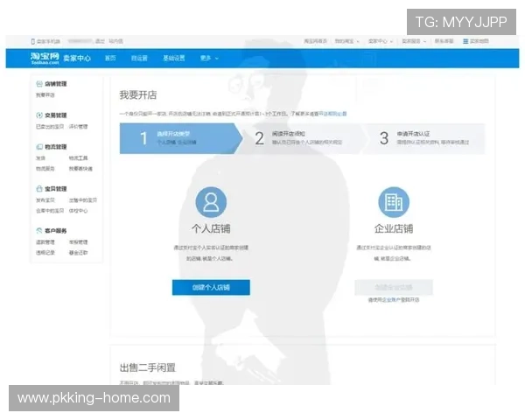Open 已卖出的宝贝 in the sidebar

pyautogui.click(x=50, y=127)
